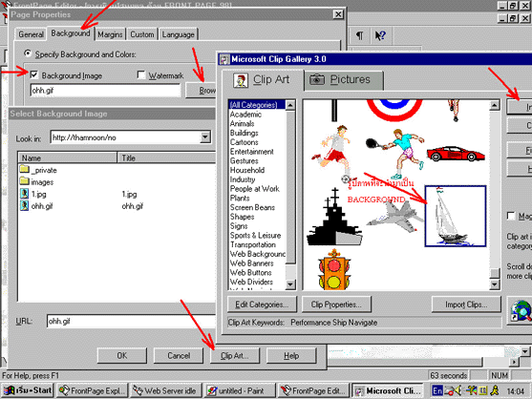This screenshot has width=532, height=399.
Task: Sort files by the Name column header
Action: click(x=68, y=157)
